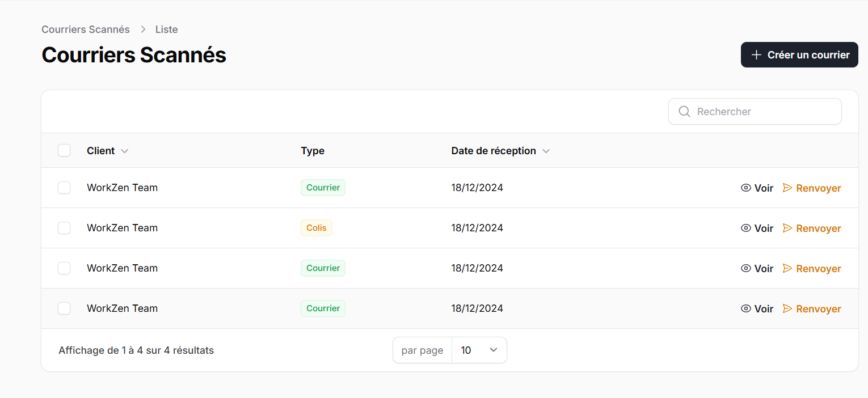The image size is (868, 398).
Task: Tick the last row's checkbox
Action: (64, 308)
